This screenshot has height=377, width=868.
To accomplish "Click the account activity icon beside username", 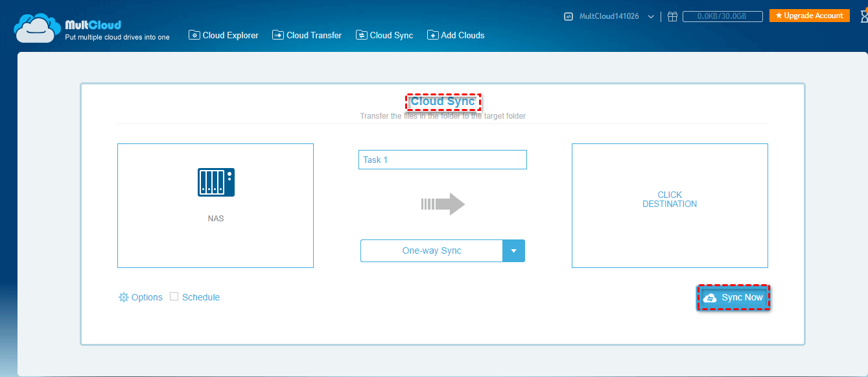I will click(x=568, y=17).
